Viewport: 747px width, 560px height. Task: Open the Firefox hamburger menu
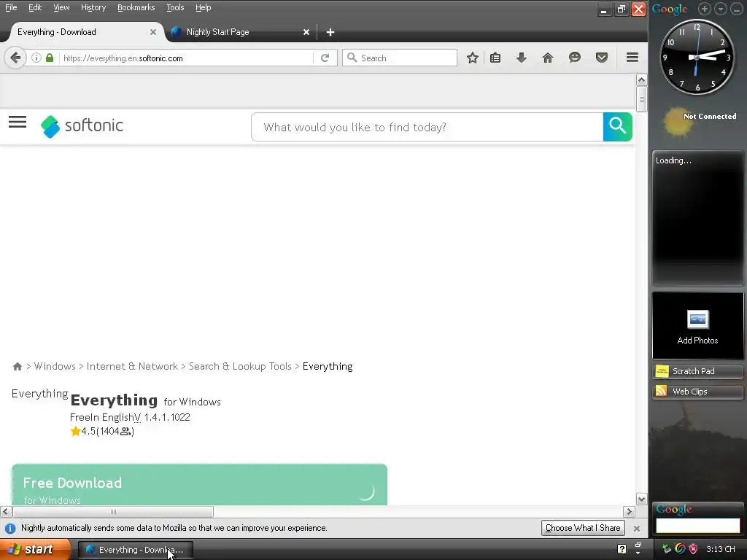pos(632,58)
